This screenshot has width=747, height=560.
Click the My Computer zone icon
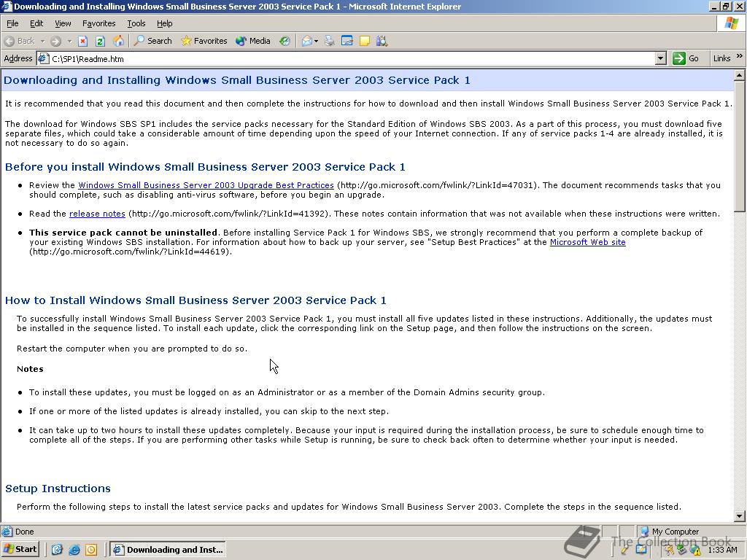tap(644, 532)
